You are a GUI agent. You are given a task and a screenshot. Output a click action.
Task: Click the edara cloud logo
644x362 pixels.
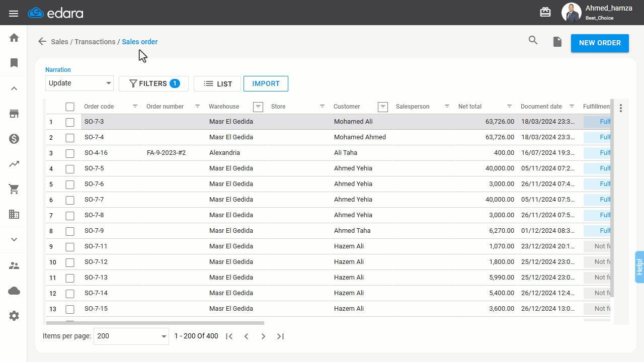55,13
